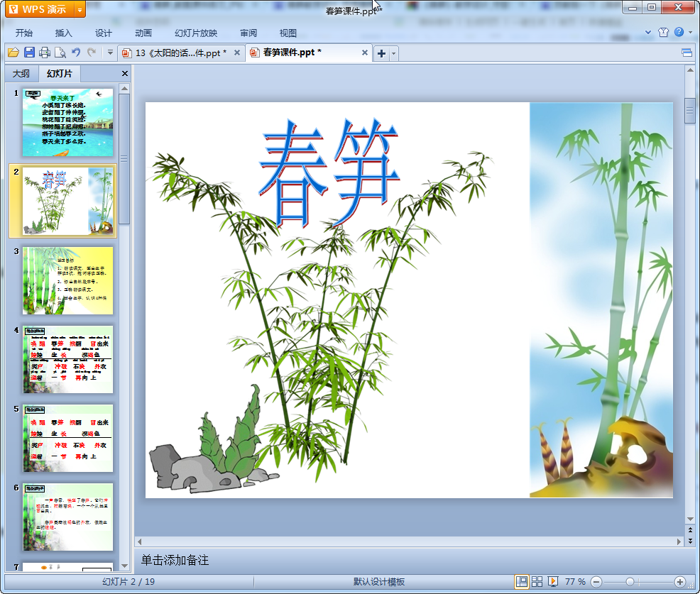Zoom out with minus button
This screenshot has height=594, width=700.
[x=596, y=581]
